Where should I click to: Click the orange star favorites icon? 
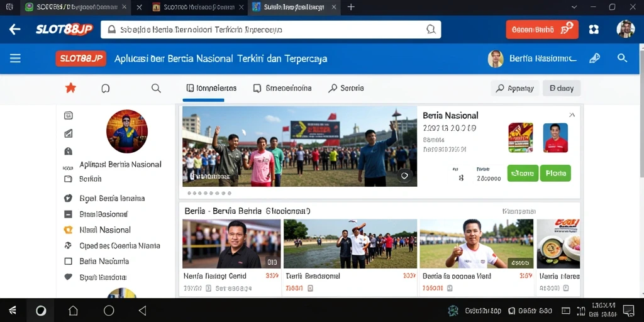(70, 87)
